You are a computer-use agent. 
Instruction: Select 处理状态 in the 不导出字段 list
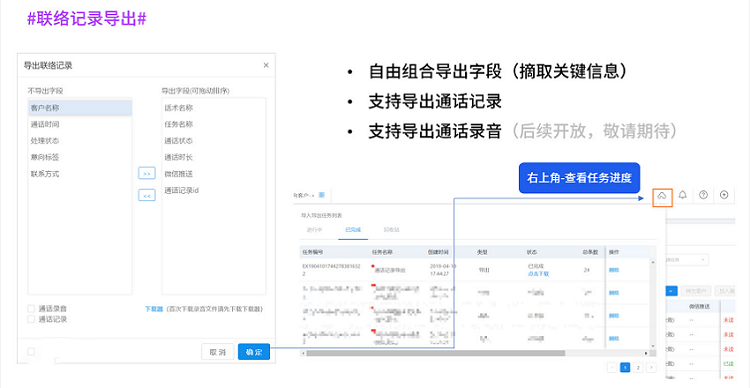point(80,141)
